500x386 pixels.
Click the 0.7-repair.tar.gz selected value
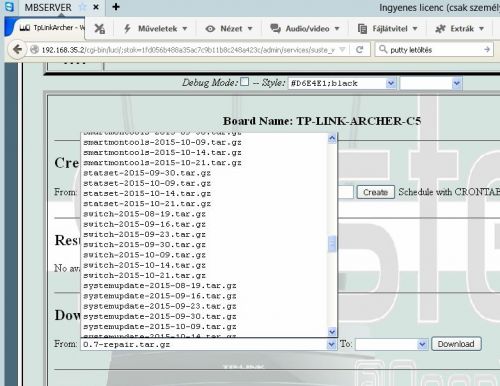pos(126,345)
